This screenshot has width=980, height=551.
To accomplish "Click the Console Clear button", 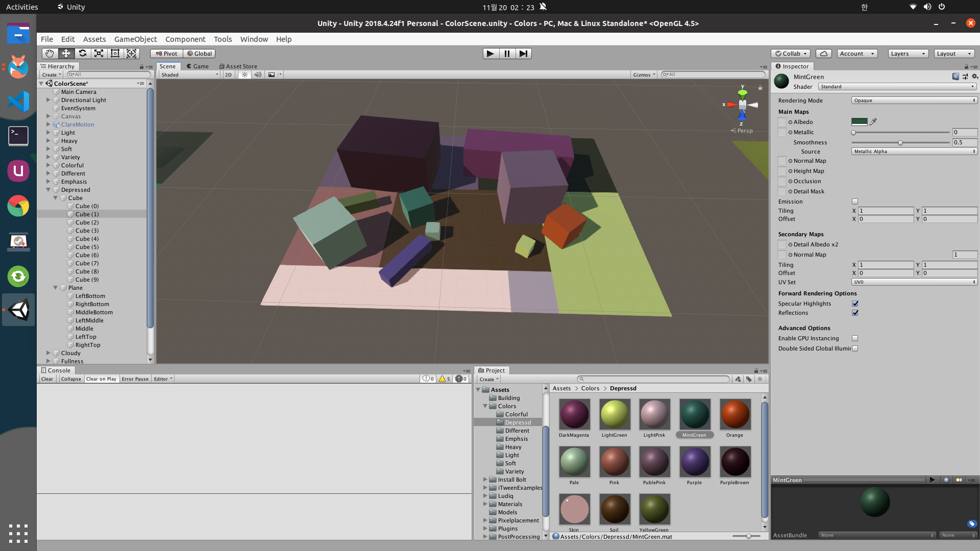I will 47,379.
